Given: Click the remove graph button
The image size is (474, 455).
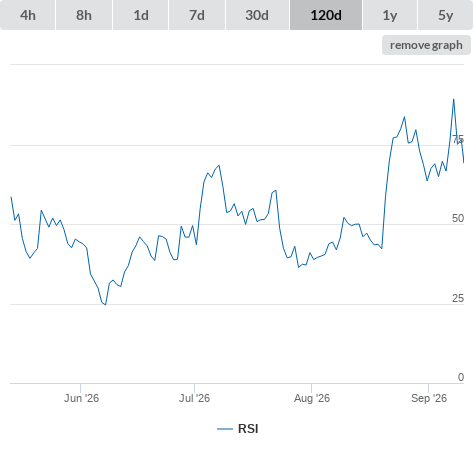Looking at the screenshot, I should (x=426, y=45).
